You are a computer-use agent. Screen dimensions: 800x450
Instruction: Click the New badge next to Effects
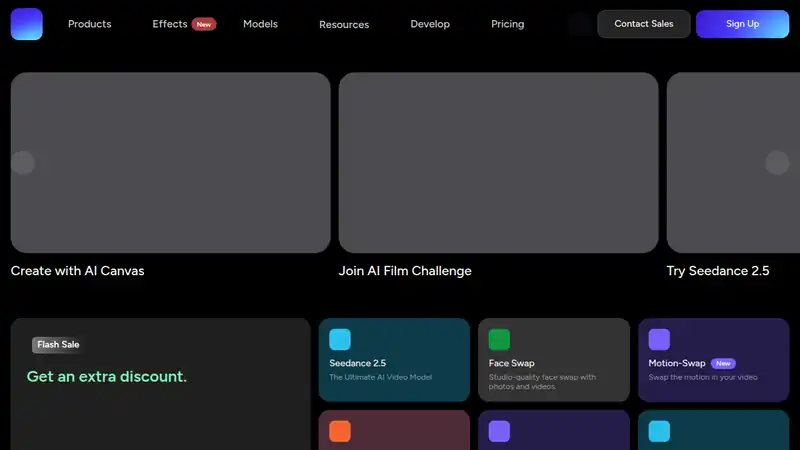(204, 24)
